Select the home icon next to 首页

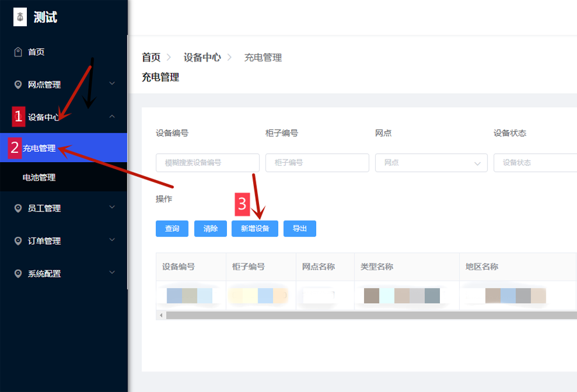tap(17, 51)
